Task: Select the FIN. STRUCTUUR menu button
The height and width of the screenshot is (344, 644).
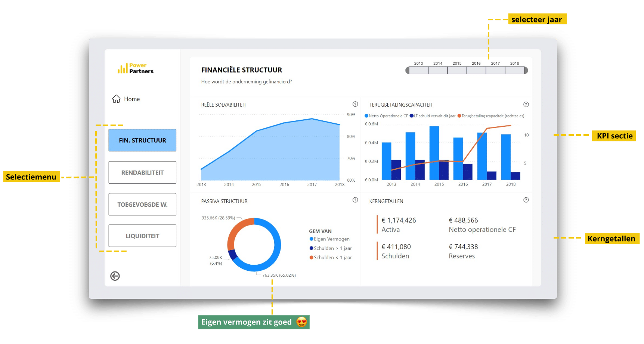Action: (x=142, y=140)
